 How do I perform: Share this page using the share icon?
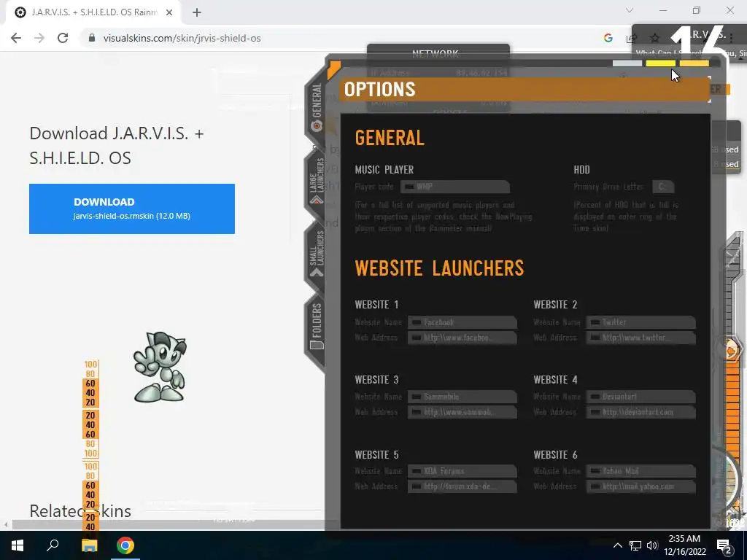click(631, 38)
